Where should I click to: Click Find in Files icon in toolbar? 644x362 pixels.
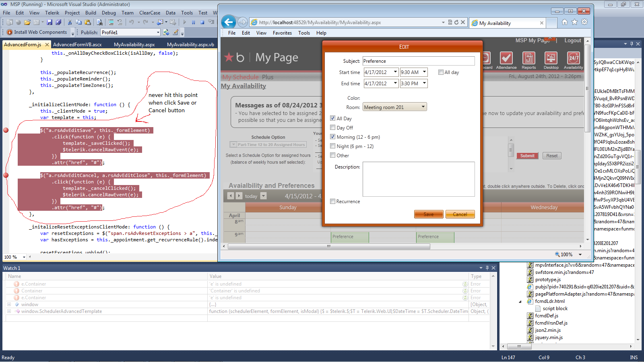[x=99, y=23]
